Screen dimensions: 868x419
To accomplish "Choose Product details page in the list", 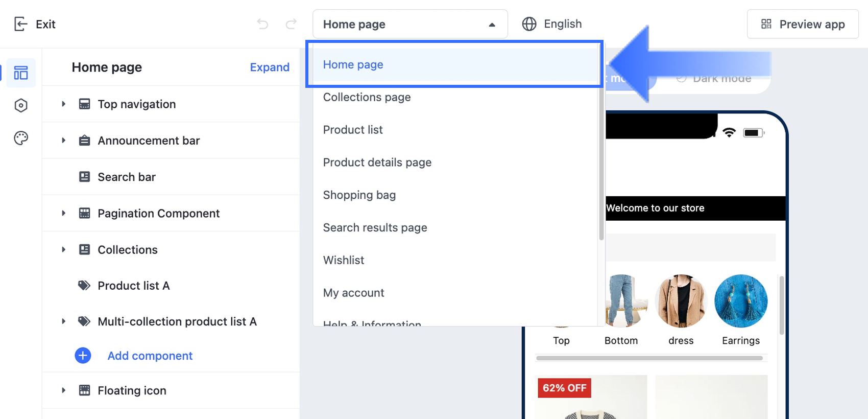I will (377, 162).
